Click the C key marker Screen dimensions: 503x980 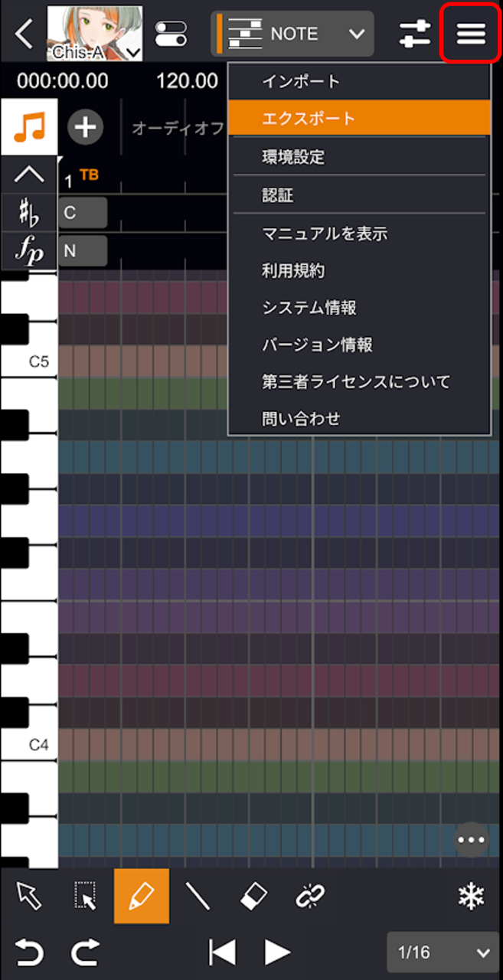pyautogui.click(x=83, y=213)
